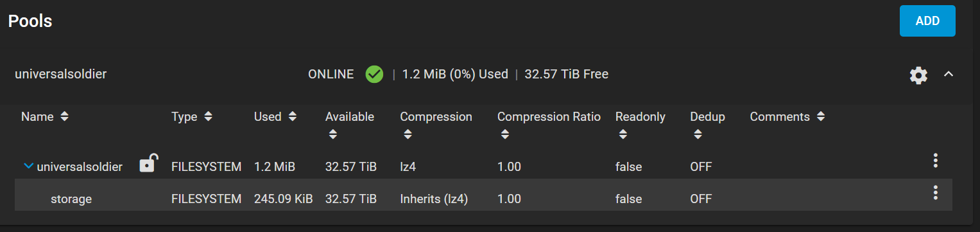Click the green ONLINE status checkmark
Image resolution: width=980 pixels, height=232 pixels.
coord(374,75)
